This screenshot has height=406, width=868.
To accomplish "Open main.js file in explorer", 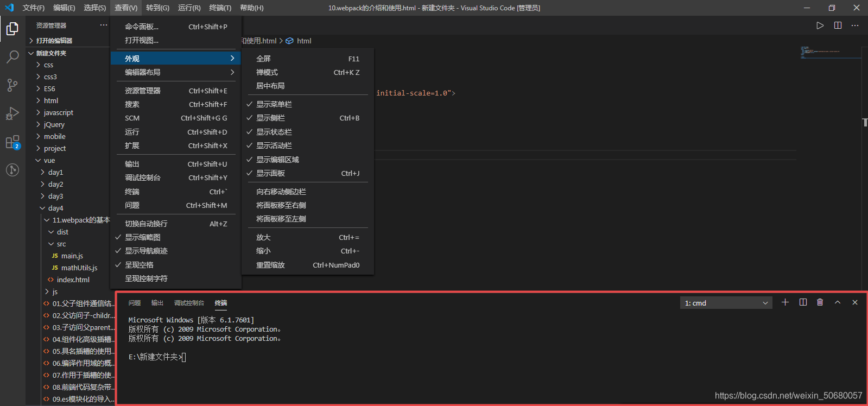I will 72,256.
